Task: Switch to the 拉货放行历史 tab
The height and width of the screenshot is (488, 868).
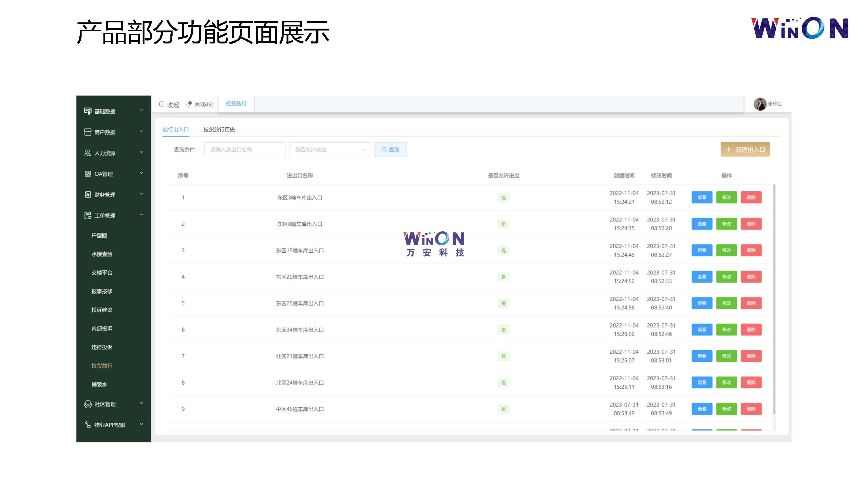Action: [219, 130]
